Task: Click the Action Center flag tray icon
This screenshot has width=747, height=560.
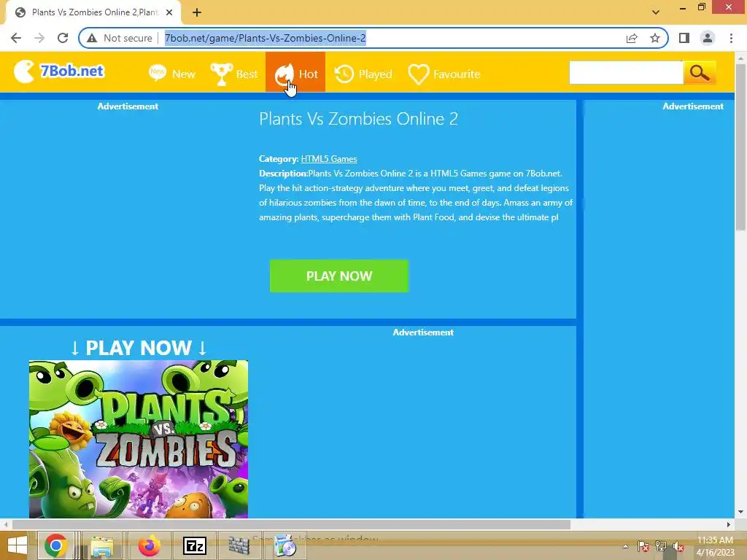Action: click(x=643, y=547)
